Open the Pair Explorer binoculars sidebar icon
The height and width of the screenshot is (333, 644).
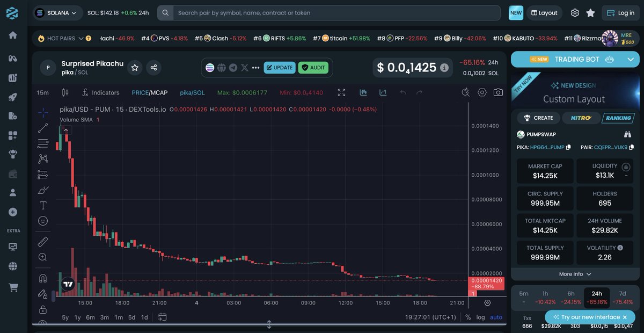[x=12, y=58]
